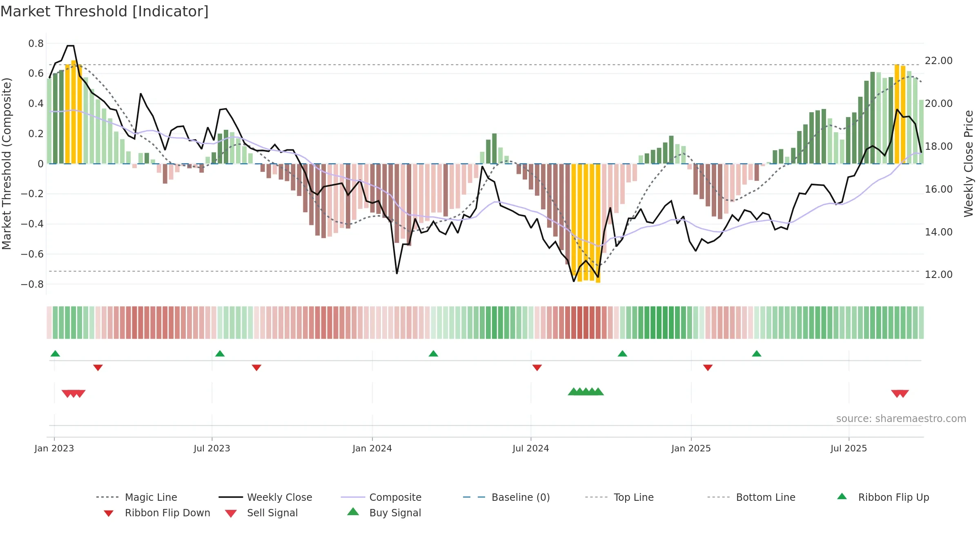The width and height of the screenshot is (980, 551).
Task: Click the green Buy Signal legend triangle
Action: pos(353,511)
